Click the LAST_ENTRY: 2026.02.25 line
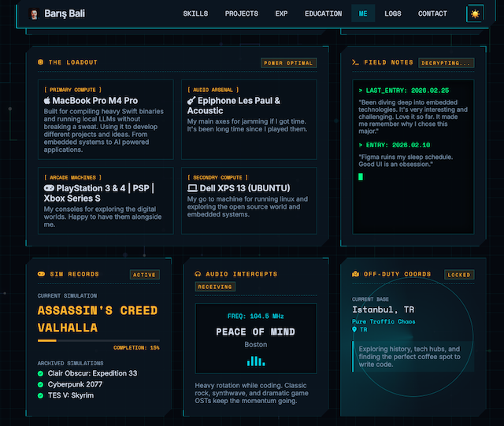Image resolution: width=504 pixels, height=426 pixels. 404,91
